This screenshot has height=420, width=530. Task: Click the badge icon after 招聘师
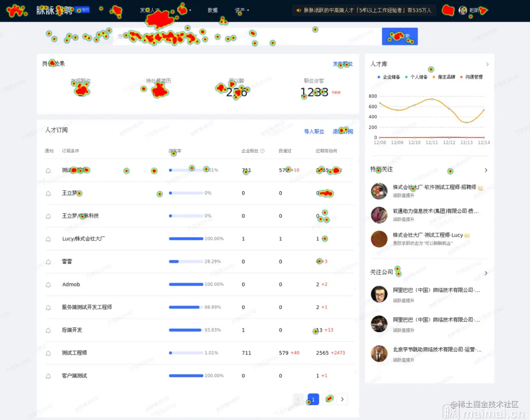pyautogui.click(x=480, y=188)
